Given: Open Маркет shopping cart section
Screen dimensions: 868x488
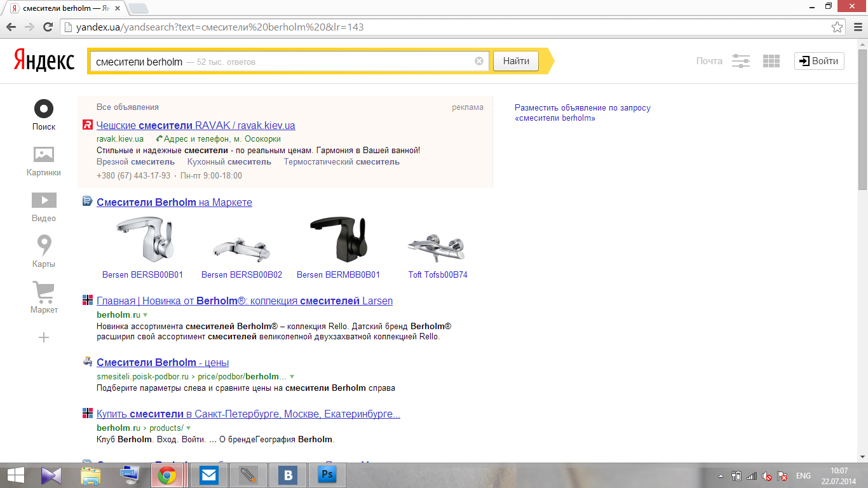Looking at the screenshot, I should (x=44, y=298).
